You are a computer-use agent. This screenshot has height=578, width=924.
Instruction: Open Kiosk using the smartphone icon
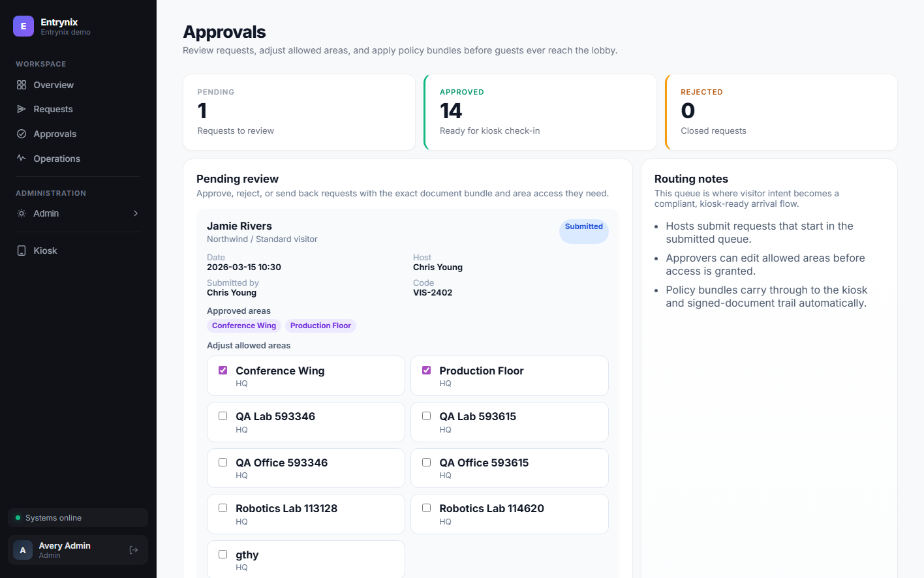(x=22, y=250)
